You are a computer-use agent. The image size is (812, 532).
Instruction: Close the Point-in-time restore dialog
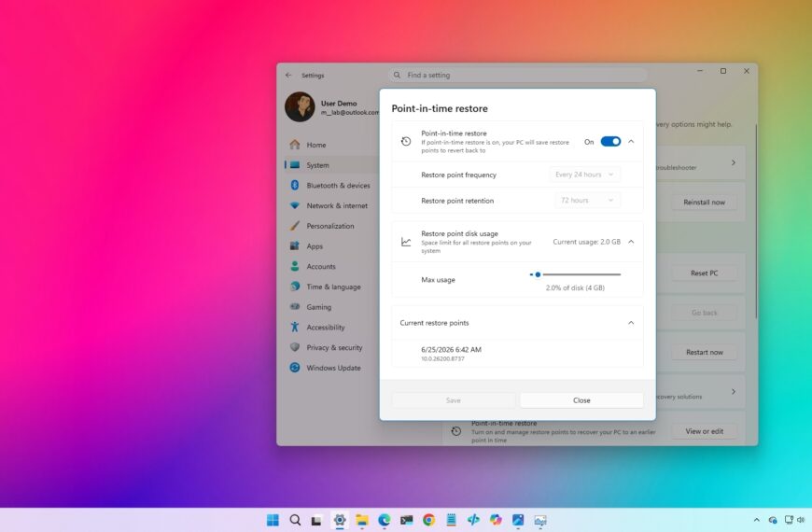[581, 399]
